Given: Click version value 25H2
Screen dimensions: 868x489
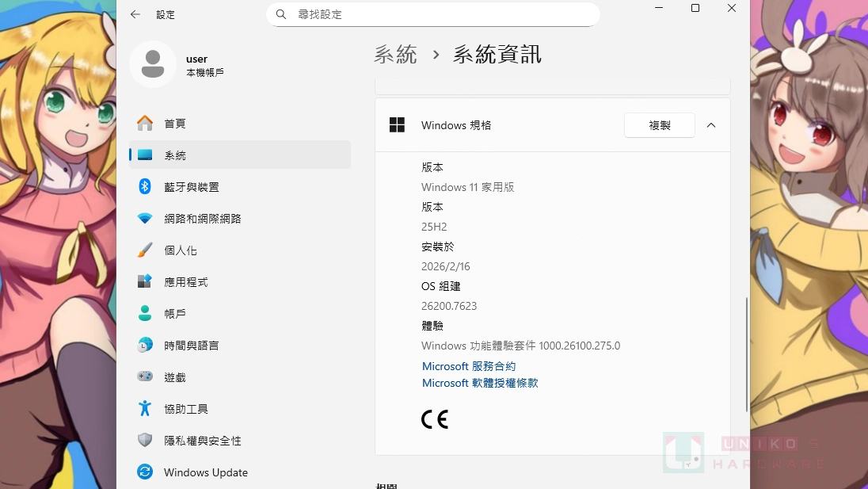Looking at the screenshot, I should (434, 227).
